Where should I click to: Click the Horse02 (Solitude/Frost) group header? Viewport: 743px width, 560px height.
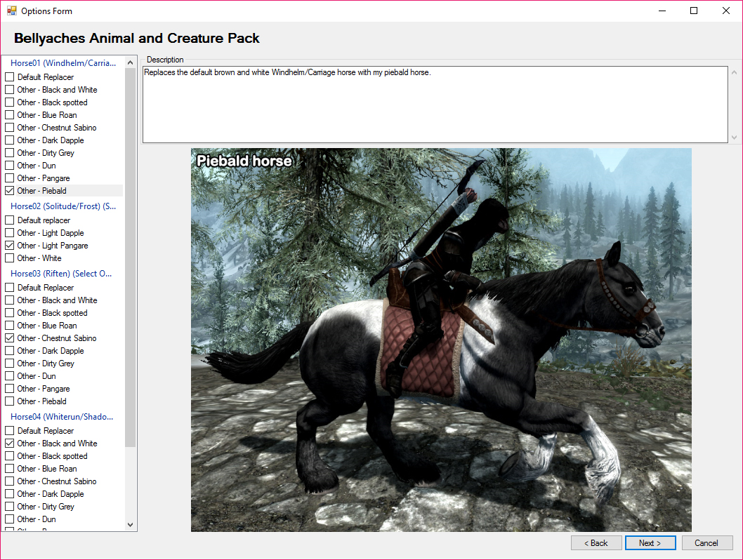(x=63, y=206)
